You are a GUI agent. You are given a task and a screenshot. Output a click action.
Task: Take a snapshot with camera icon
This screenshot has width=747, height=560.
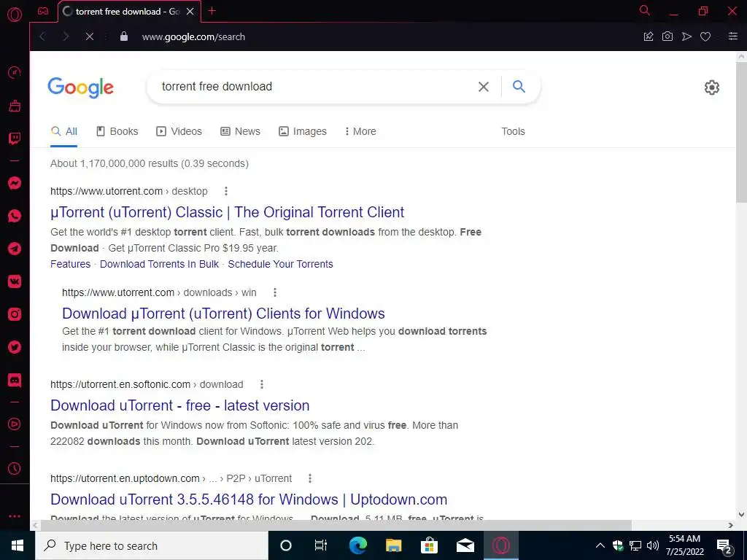tap(667, 36)
